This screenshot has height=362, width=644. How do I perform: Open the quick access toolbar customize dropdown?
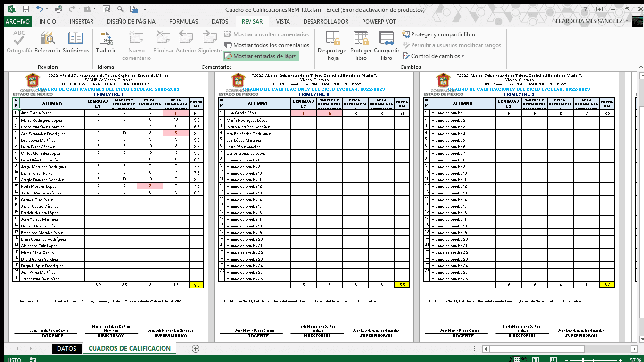pos(144,9)
